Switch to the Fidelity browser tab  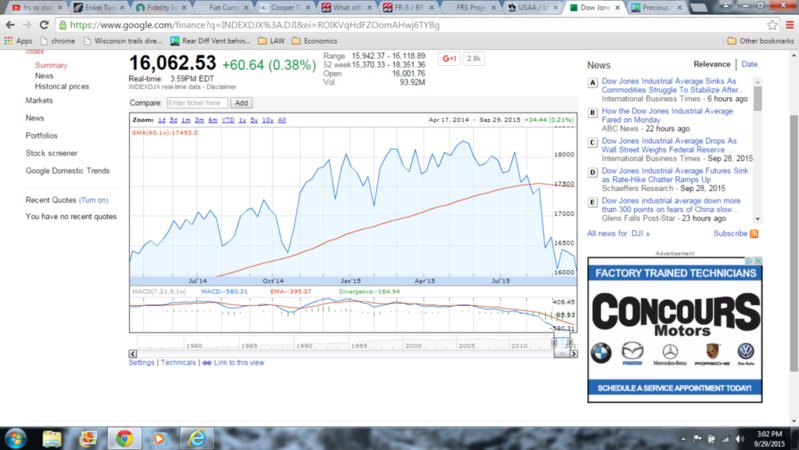coord(162,7)
